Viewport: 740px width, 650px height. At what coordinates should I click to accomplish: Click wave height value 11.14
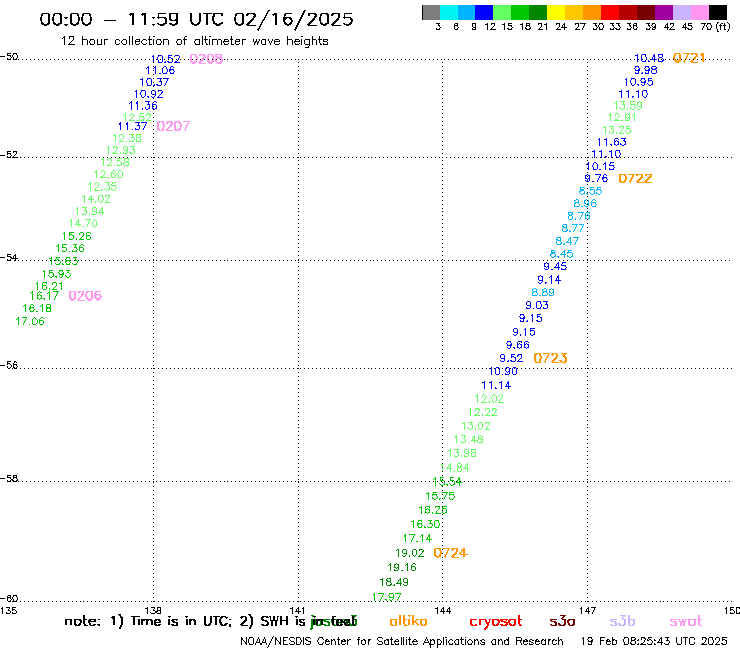tap(496, 385)
